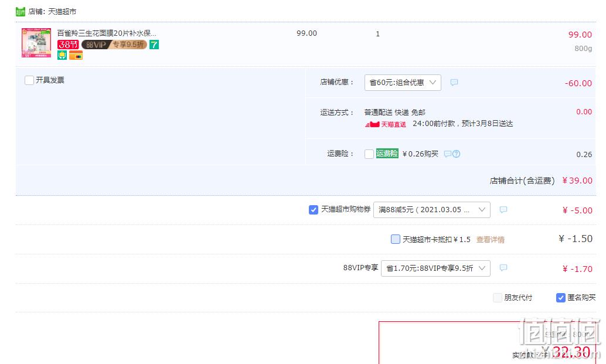Click the comment icon beside 满88减5元 coupon dropdown

coord(503,209)
